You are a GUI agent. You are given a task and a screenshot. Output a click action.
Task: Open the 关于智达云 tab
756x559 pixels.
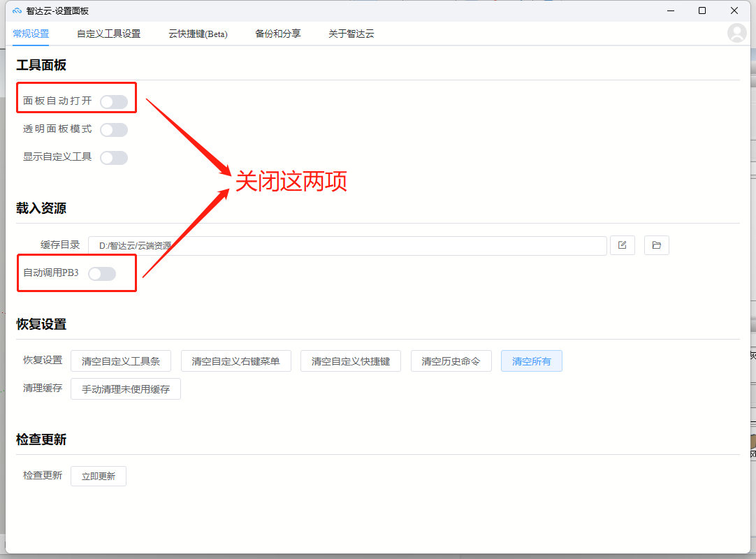(x=351, y=34)
